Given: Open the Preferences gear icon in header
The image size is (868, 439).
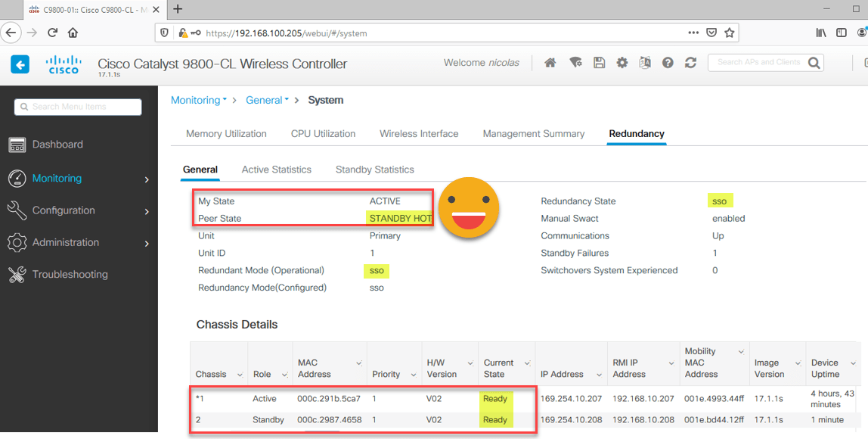Looking at the screenshot, I should click(622, 63).
